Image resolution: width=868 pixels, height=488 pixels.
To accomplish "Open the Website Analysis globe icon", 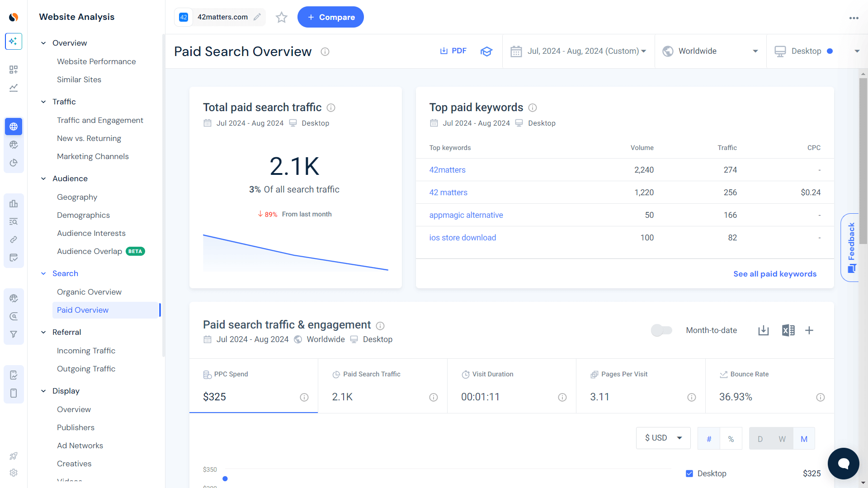I will 13,127.
